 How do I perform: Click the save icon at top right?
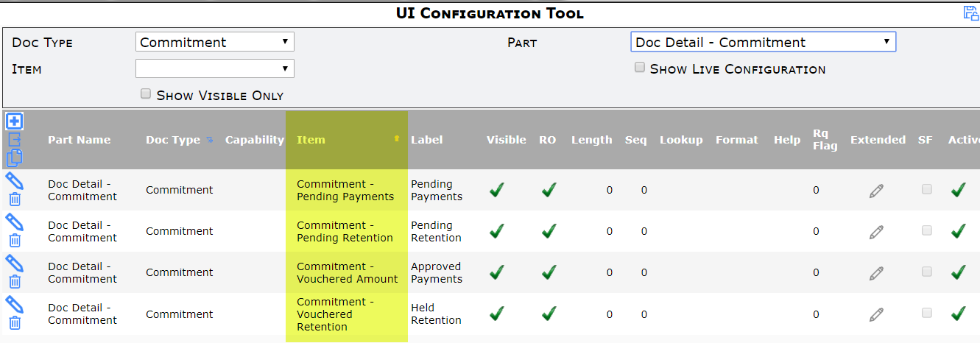(971, 13)
